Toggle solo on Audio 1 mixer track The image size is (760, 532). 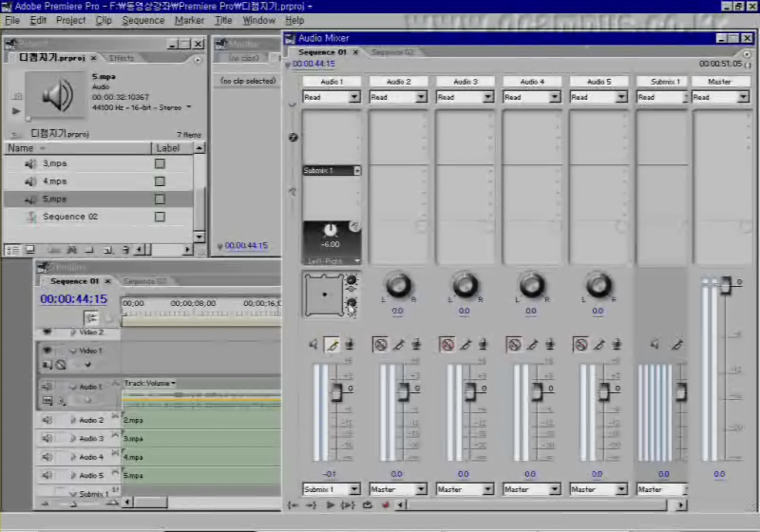(332, 345)
